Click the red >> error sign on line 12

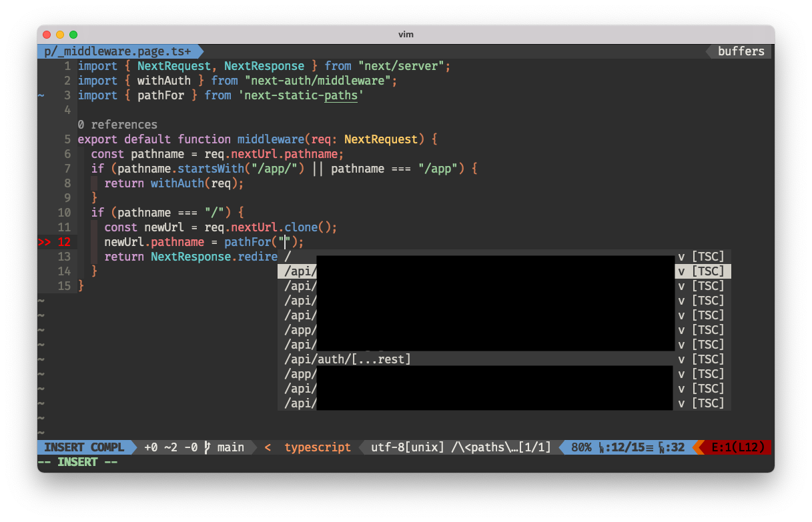point(44,242)
